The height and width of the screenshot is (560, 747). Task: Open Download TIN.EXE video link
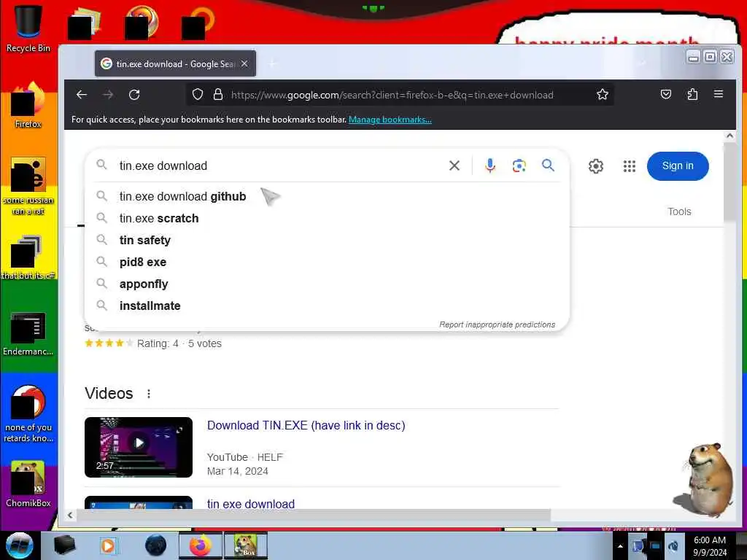tap(306, 425)
